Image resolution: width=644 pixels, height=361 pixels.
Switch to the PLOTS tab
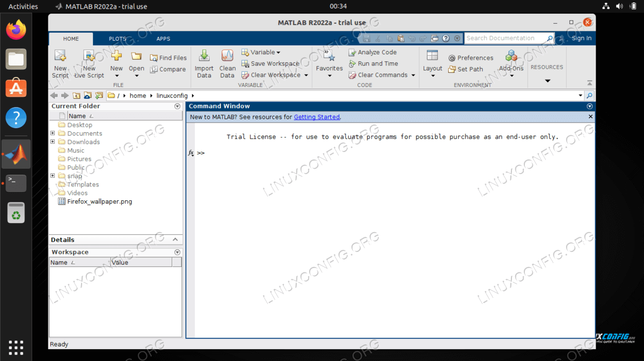(118, 39)
